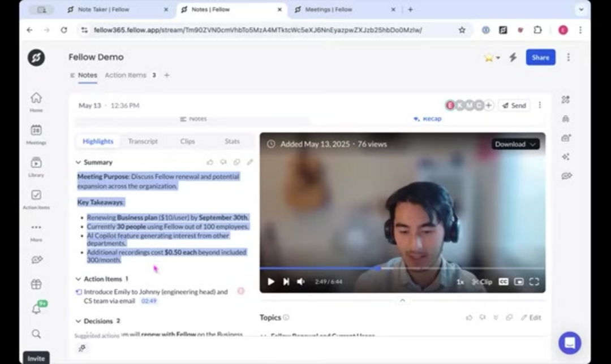Toggle picture-in-picture mode on video
Image resolution: width=611 pixels, height=364 pixels.
(x=519, y=281)
